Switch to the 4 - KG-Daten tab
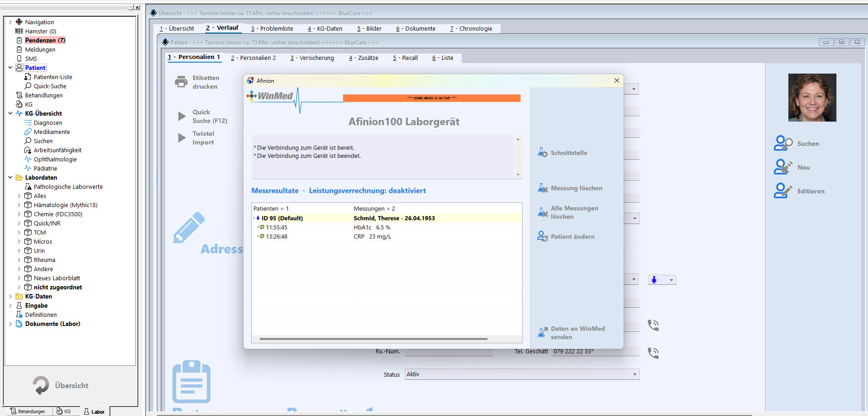868x416 pixels. tap(325, 28)
